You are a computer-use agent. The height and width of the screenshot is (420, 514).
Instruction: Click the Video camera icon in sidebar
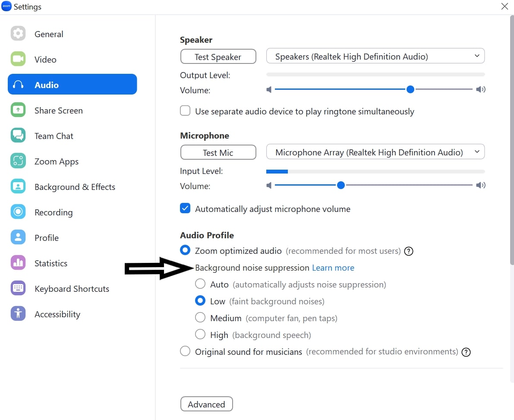point(18,59)
